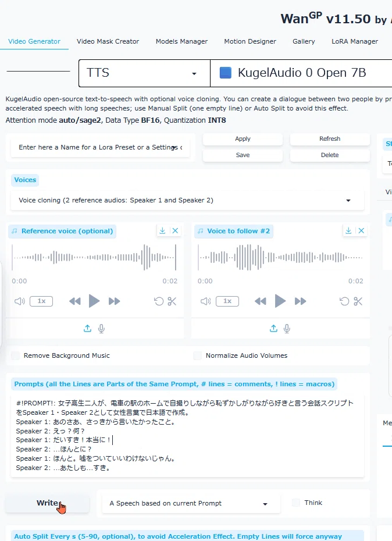Click the Voices section label
The height and width of the screenshot is (541, 392).
tap(25, 180)
